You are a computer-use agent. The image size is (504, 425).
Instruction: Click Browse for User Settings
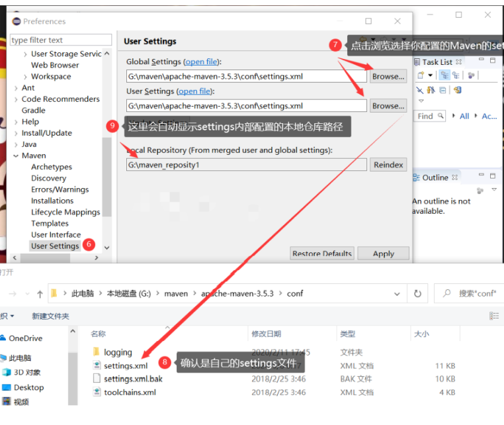point(388,106)
